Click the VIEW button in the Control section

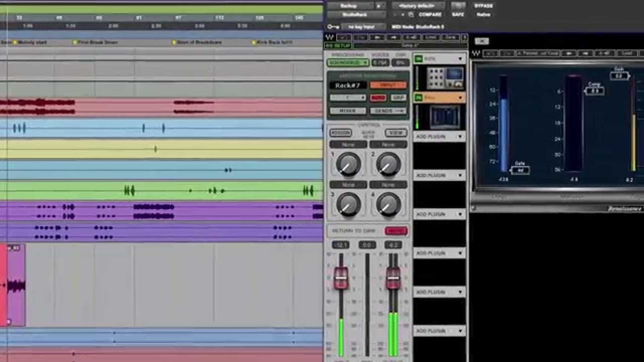click(x=396, y=131)
